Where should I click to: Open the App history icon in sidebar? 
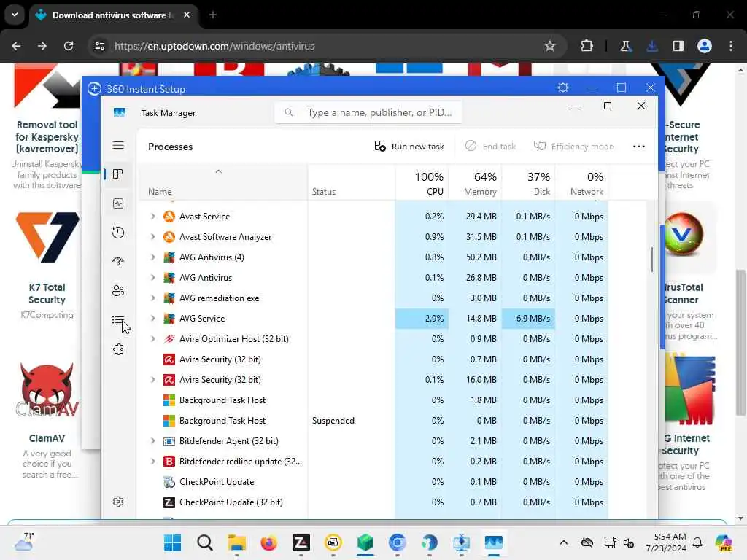[118, 233]
